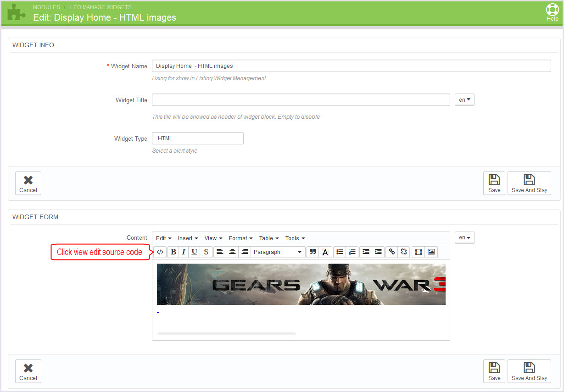Toggle bold formatting in the editor
564x392 pixels.
(x=173, y=252)
